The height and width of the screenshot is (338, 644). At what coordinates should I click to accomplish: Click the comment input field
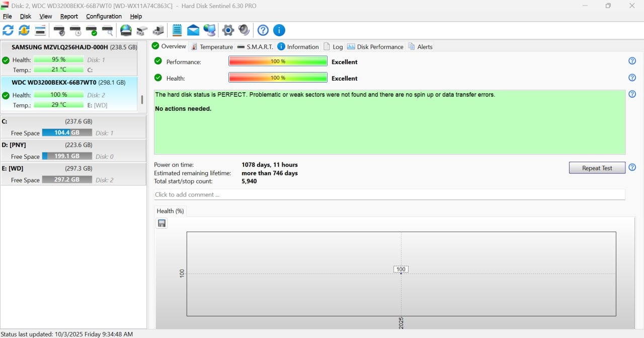point(389,194)
